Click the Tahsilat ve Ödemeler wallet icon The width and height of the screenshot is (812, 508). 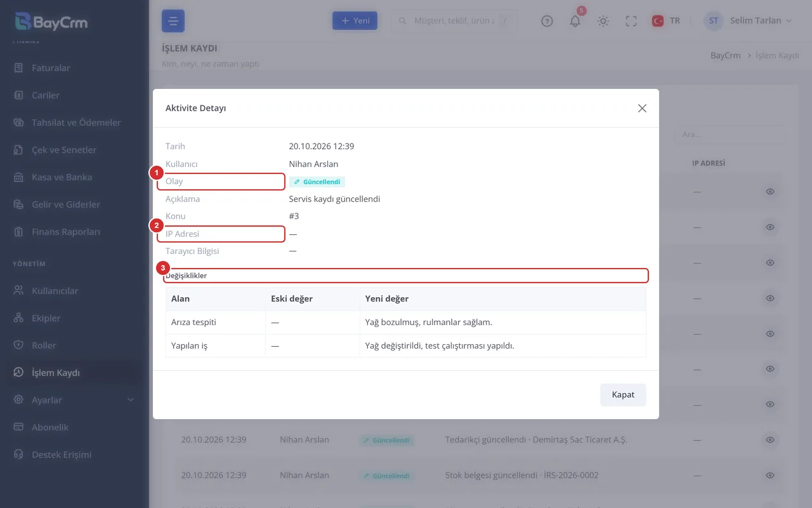(x=19, y=123)
